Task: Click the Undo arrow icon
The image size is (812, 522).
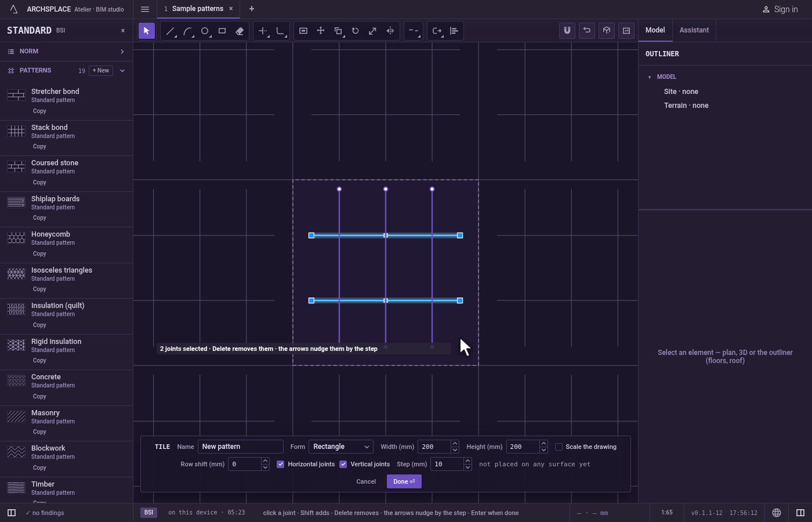Action: [587, 30]
